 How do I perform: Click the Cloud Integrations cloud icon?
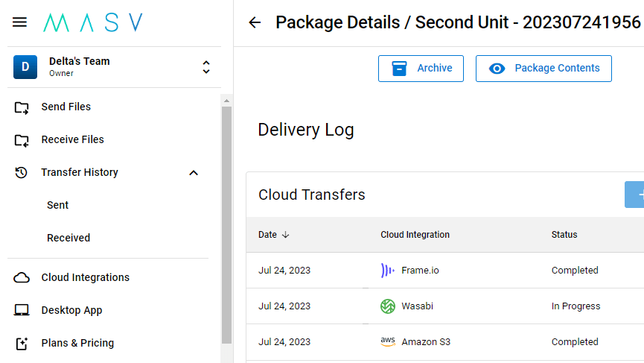click(22, 278)
